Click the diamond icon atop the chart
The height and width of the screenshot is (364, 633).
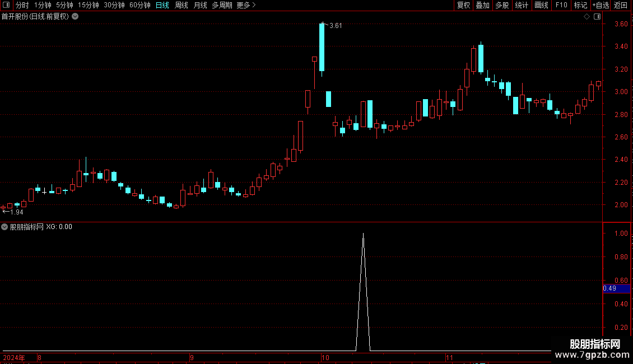pos(587,17)
